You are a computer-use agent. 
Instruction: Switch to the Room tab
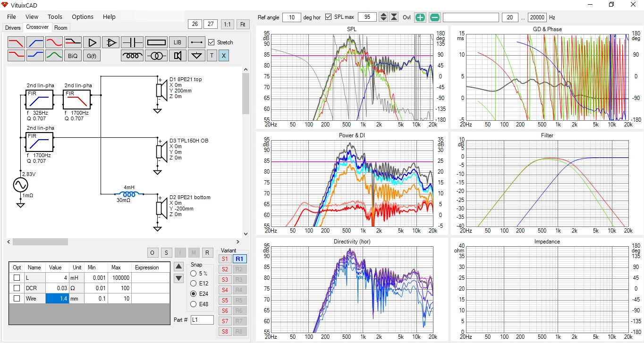pyautogui.click(x=60, y=28)
